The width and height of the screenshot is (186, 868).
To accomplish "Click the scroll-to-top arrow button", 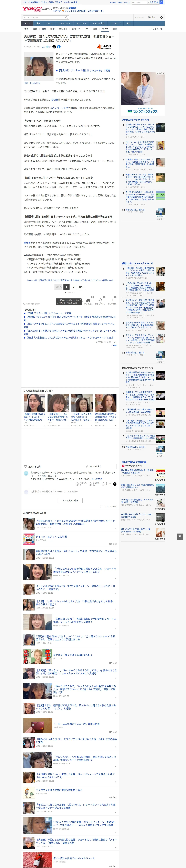I will (180, 537).
